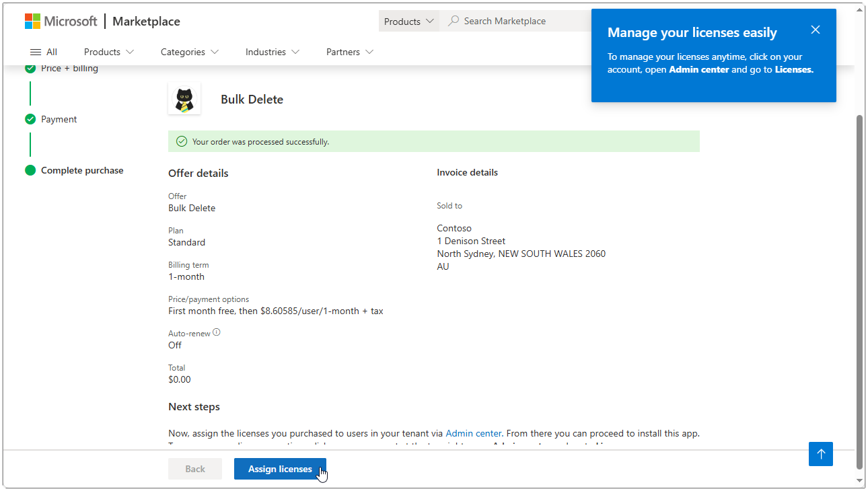Expand the Partners dropdown
Image resolution: width=868 pixels, height=491 pixels.
point(349,52)
